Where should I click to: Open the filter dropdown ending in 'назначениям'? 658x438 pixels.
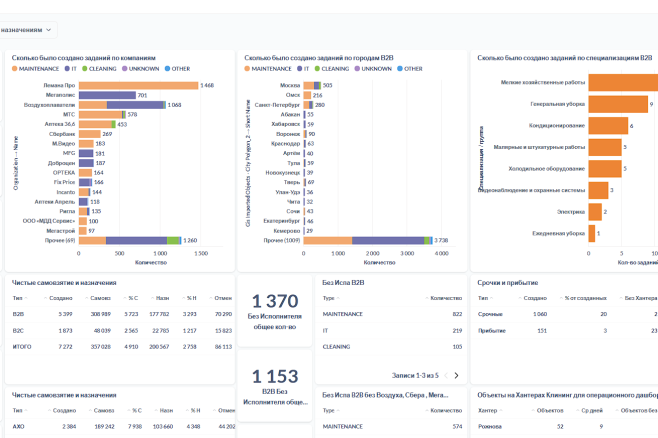(26, 30)
